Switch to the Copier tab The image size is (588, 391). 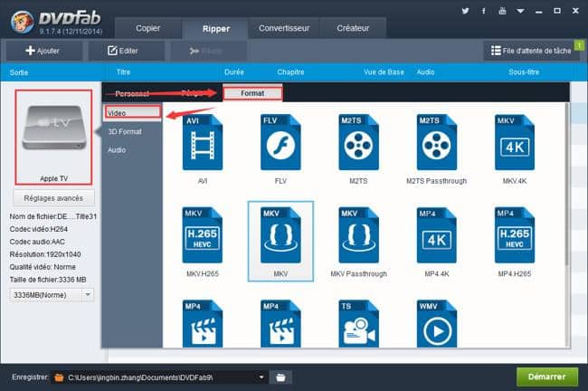pyautogui.click(x=148, y=28)
